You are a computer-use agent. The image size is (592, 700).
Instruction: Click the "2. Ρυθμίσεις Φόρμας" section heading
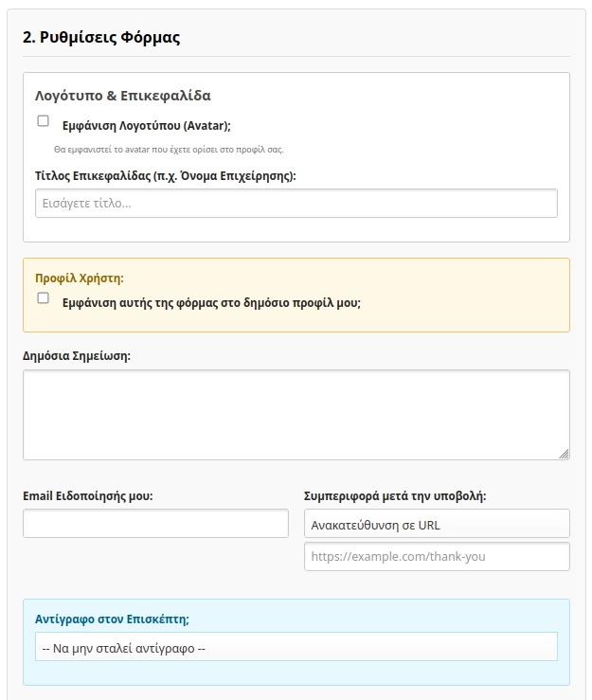[x=100, y=38]
